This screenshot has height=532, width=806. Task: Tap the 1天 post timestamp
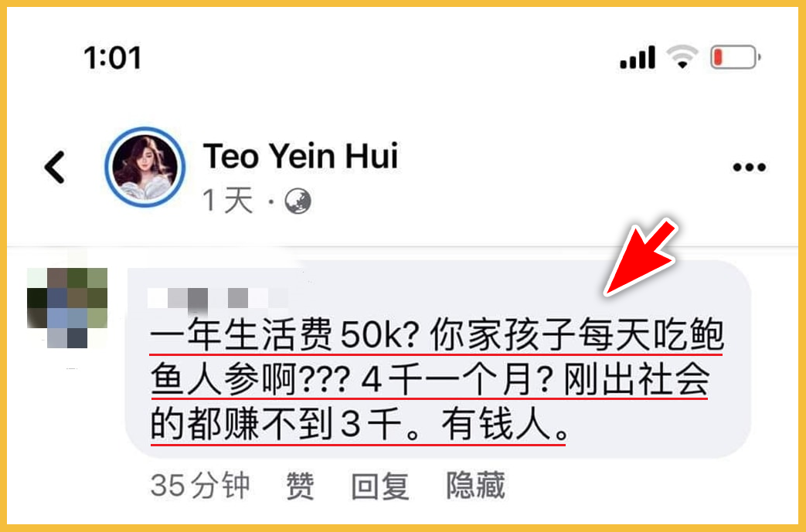[228, 200]
